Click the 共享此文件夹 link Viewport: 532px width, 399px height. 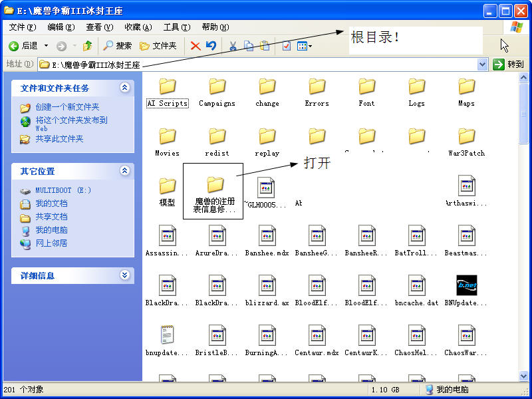59,139
